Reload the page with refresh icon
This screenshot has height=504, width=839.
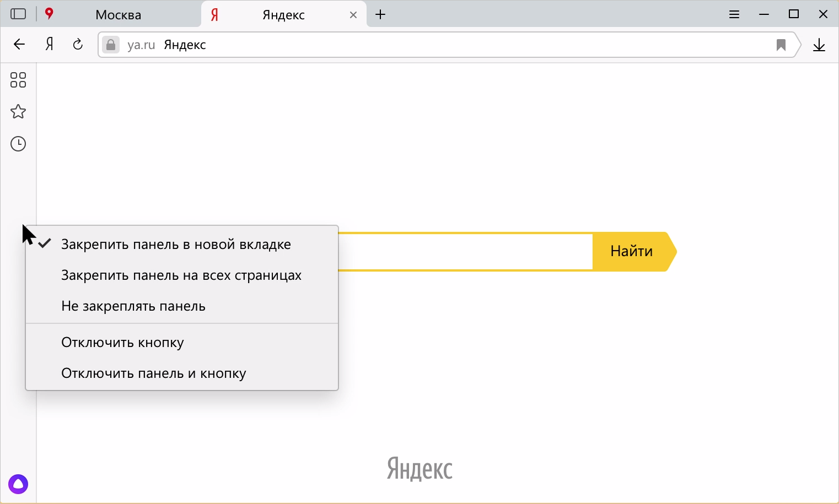(x=78, y=45)
